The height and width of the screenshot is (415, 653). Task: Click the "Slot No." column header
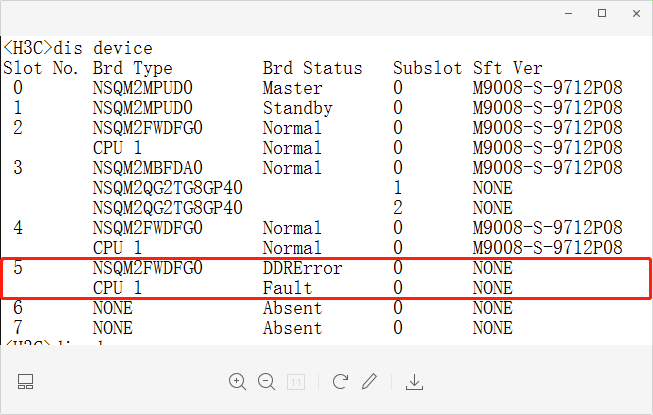(40, 68)
